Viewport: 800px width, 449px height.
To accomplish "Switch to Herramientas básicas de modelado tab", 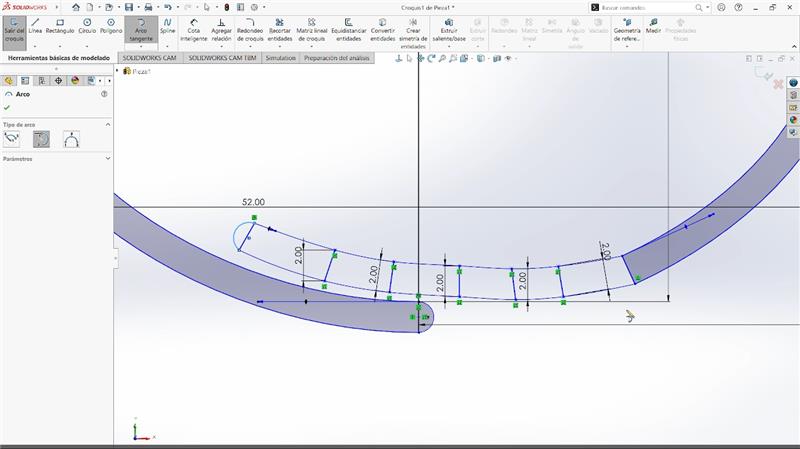I will (x=59, y=58).
